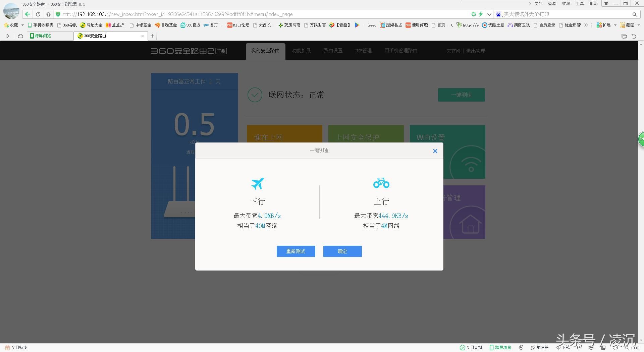644x352 pixels.
Task: Open the 自选基金 bookmark
Action: pyautogui.click(x=166, y=25)
